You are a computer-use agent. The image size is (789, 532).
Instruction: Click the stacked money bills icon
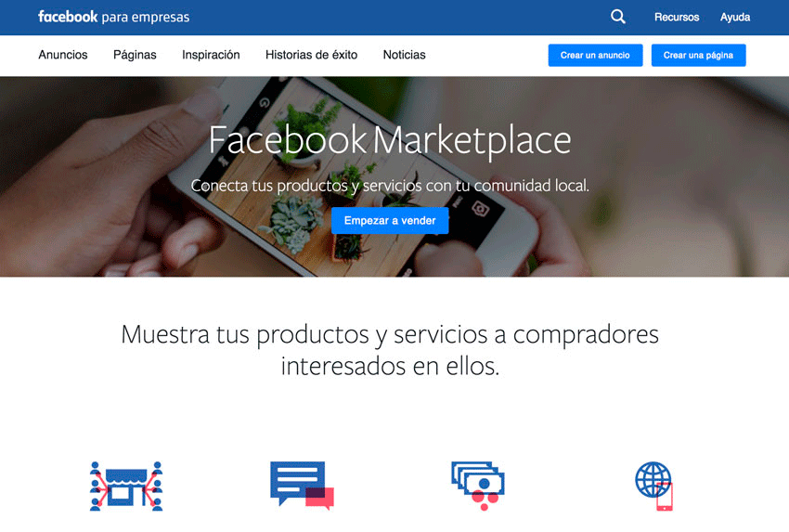click(x=478, y=486)
